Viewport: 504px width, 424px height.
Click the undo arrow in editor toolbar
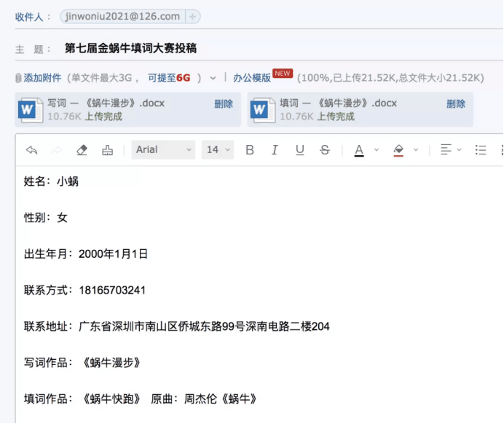[x=31, y=150]
